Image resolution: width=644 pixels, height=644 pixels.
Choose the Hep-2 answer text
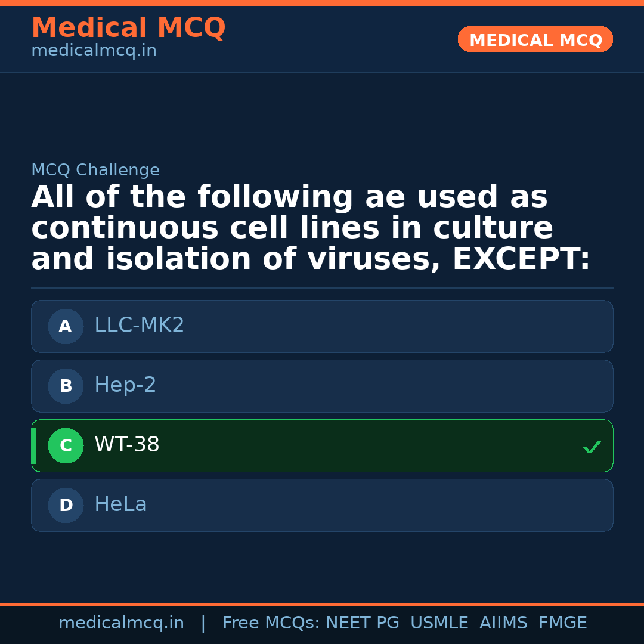pos(125,385)
